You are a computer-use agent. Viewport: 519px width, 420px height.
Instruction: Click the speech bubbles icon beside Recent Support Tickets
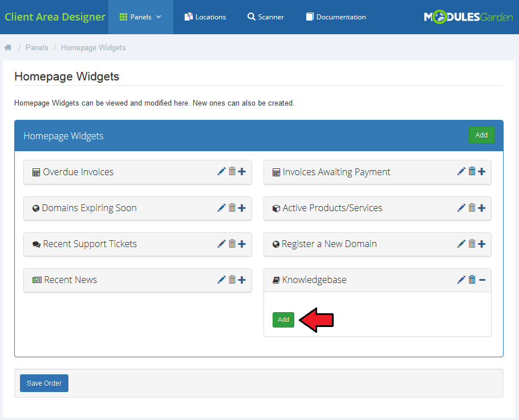[37, 244]
